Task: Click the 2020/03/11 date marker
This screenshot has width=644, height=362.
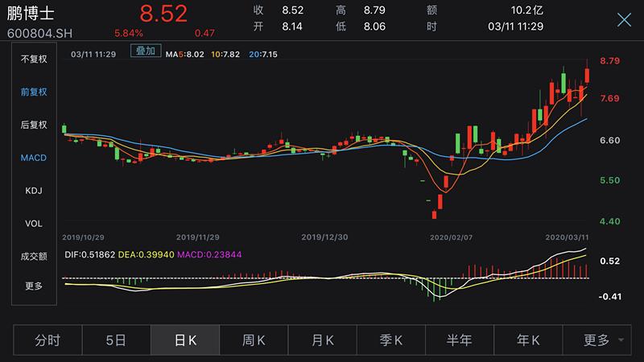Action: (x=567, y=237)
